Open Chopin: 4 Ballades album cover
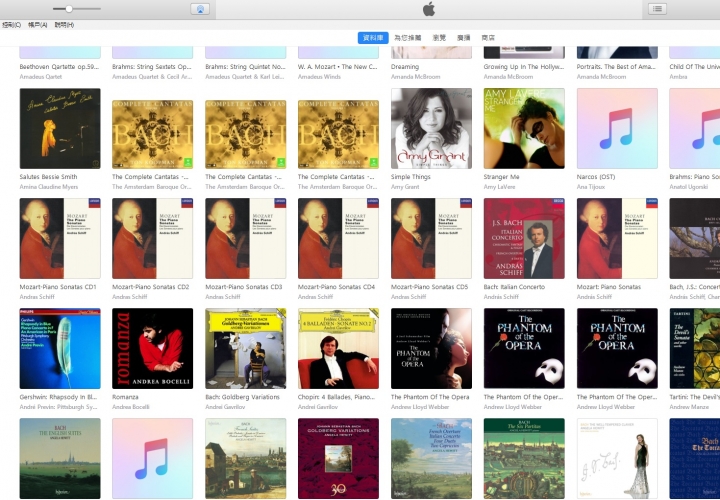Viewport: 720px width, 500px height. 338,348
